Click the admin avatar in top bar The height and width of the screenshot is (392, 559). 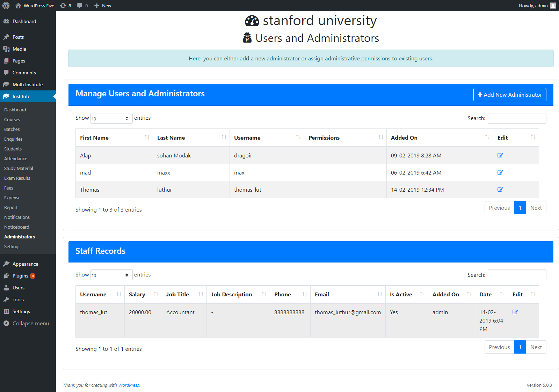553,6
